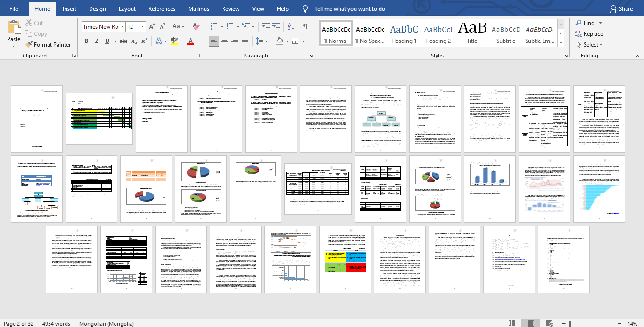The width and height of the screenshot is (644, 327).
Task: Click the Replace button
Action: (589, 34)
